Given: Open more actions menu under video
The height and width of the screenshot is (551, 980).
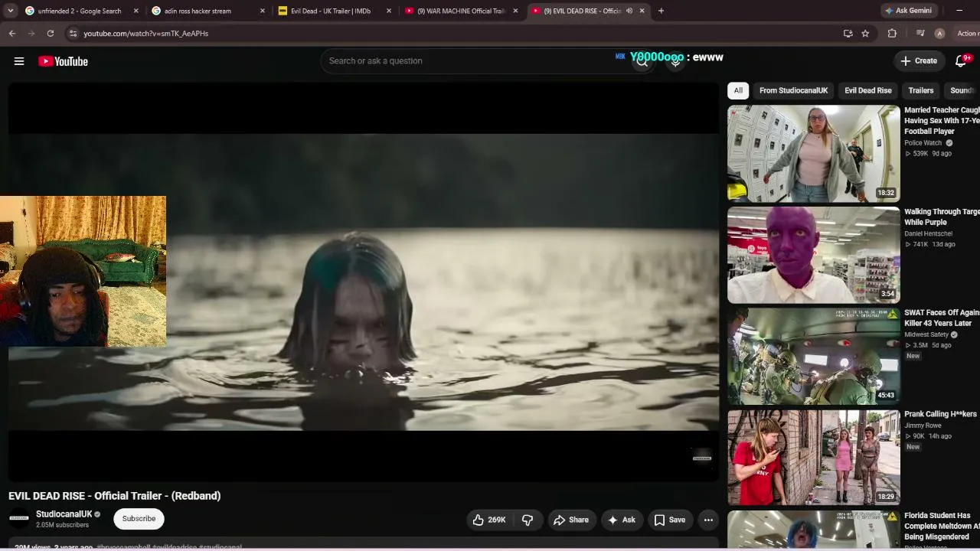Looking at the screenshot, I should (708, 520).
